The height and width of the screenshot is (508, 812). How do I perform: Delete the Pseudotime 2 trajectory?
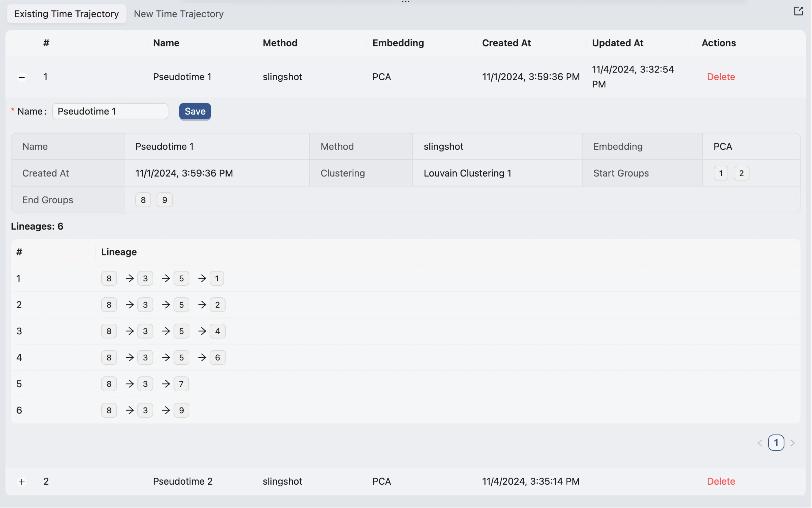coord(721,481)
